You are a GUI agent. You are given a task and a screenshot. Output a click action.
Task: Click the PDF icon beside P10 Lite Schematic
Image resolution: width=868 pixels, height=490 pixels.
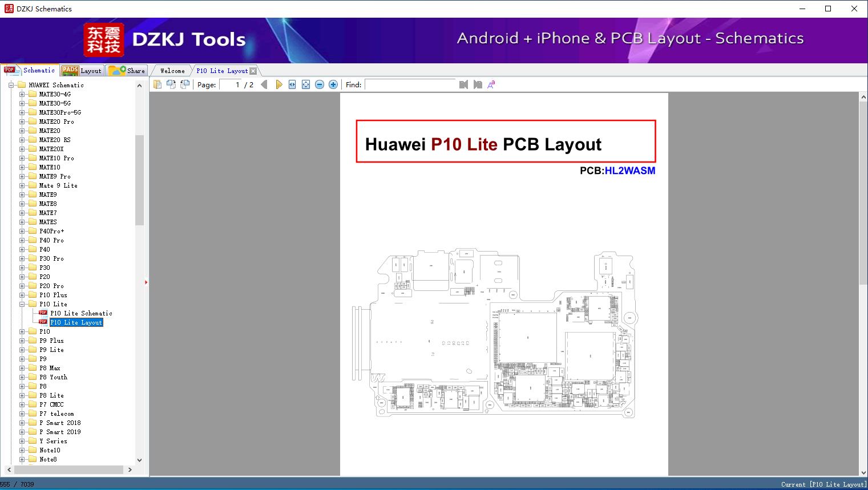click(x=43, y=313)
